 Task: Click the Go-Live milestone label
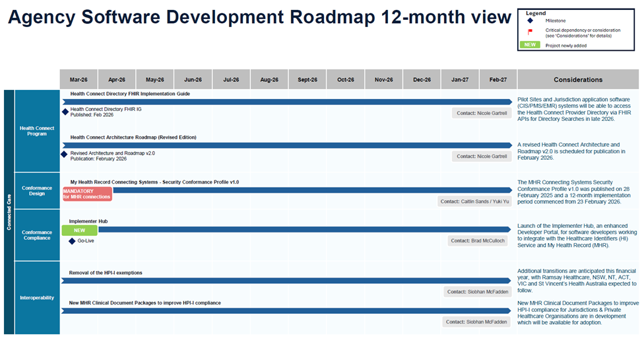(86, 240)
